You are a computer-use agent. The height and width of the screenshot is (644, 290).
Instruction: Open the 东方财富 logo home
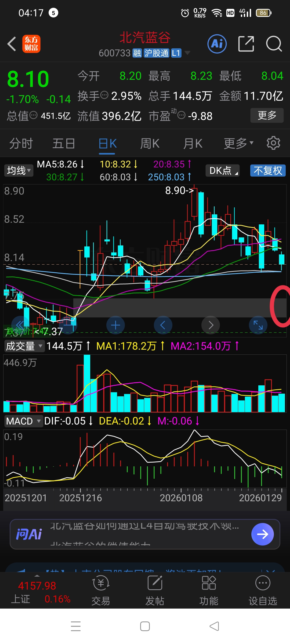[31, 44]
